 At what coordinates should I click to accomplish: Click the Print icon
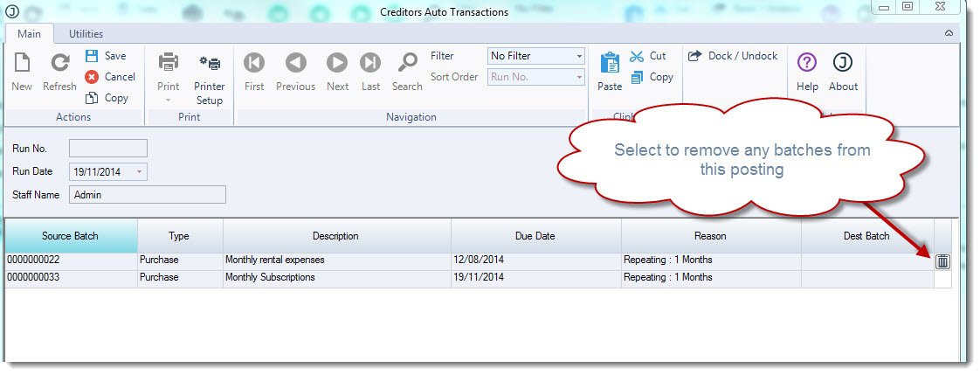[168, 63]
